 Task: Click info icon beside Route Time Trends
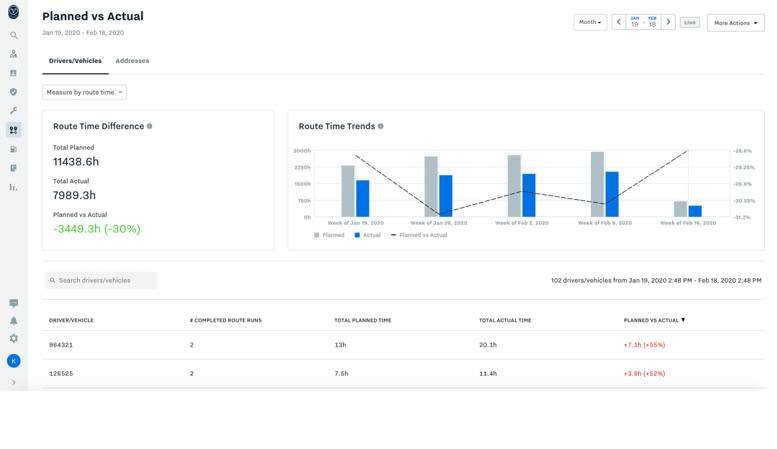pyautogui.click(x=381, y=126)
